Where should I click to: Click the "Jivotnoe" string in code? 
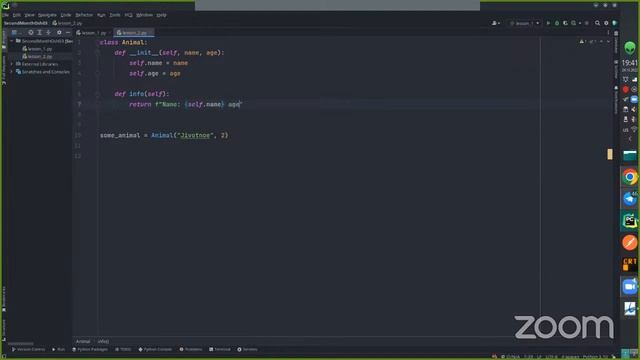tap(195, 136)
